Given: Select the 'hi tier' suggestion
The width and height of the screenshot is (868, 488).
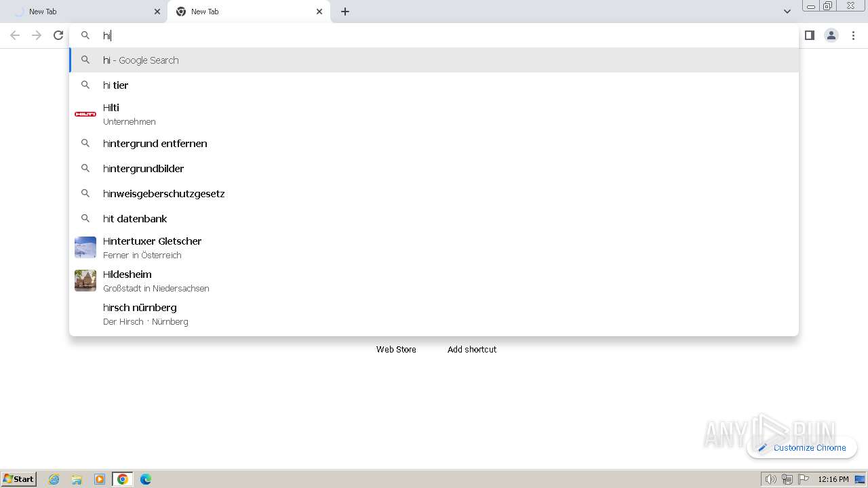Looking at the screenshot, I should click(x=434, y=85).
